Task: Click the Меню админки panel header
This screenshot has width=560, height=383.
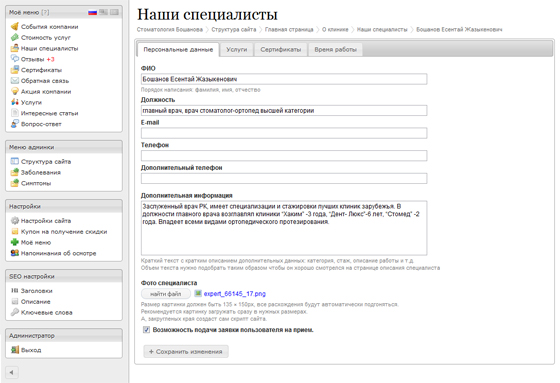Action: (x=64, y=147)
